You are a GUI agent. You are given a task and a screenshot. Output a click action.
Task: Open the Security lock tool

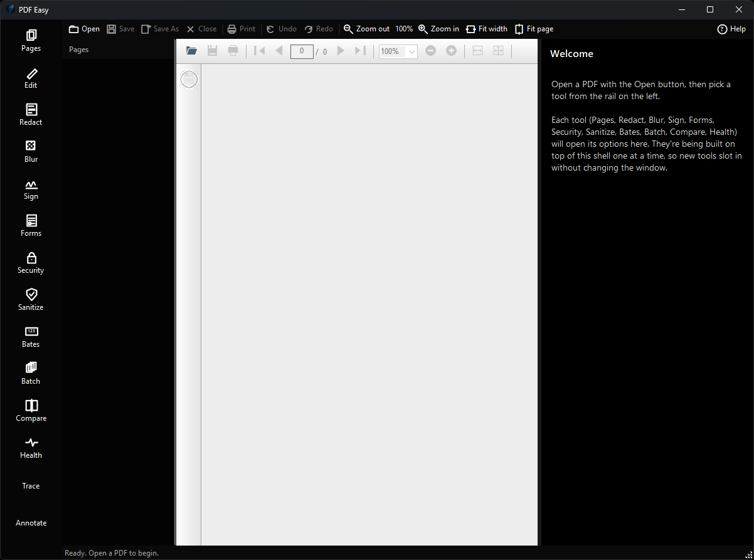31,263
